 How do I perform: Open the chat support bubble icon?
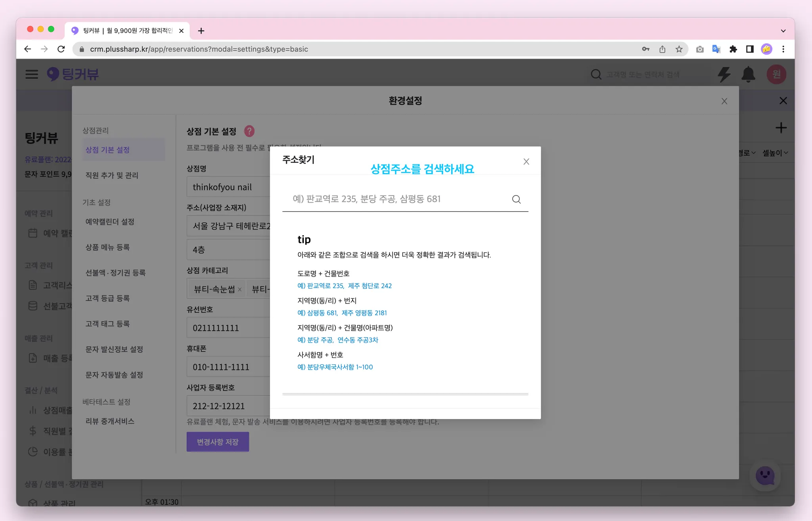point(765,475)
